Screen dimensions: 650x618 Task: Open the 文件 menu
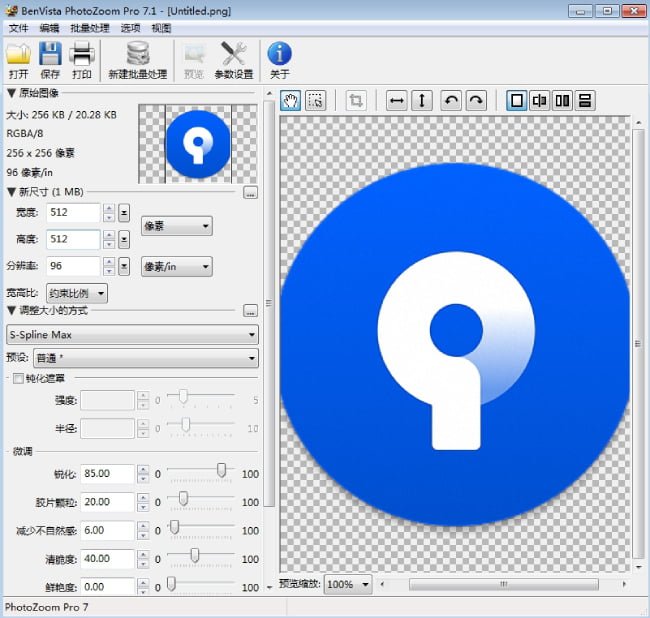tap(19, 28)
